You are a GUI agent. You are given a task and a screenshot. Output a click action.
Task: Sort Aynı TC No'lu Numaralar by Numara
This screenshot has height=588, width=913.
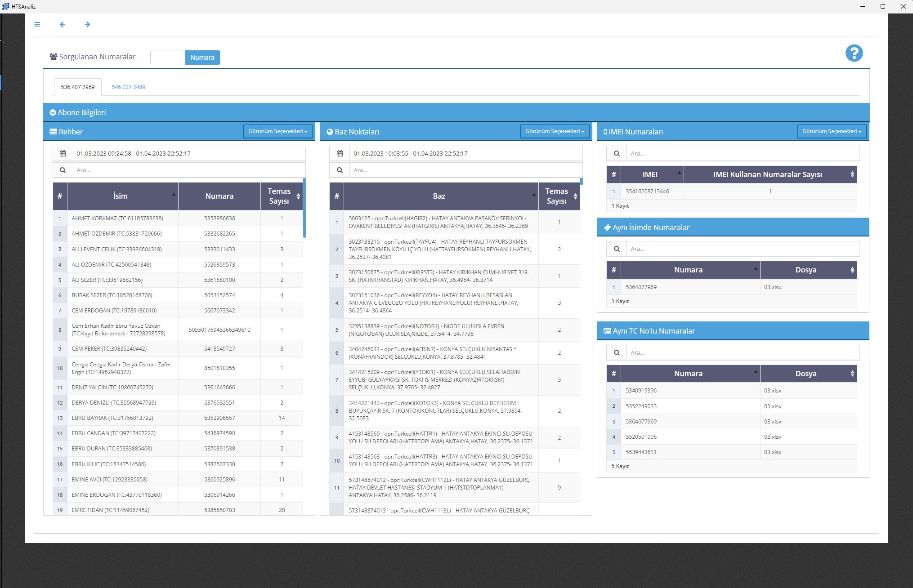point(690,374)
